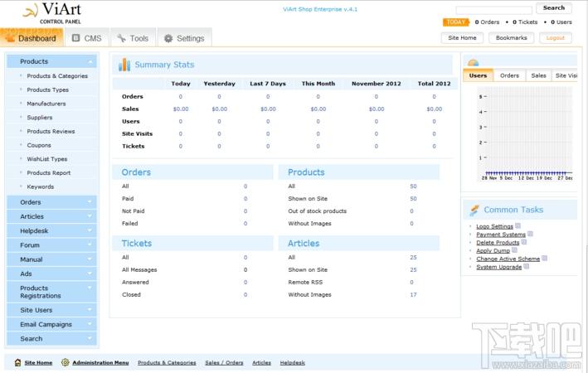Click footer Articles link
Image resolution: width=588 pixels, height=373 pixels.
click(262, 363)
